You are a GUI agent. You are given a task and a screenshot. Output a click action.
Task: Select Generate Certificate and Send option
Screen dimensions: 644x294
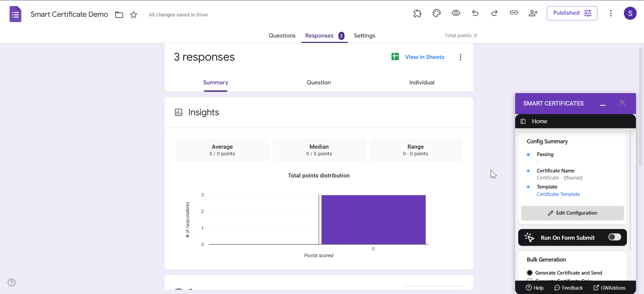point(530,273)
